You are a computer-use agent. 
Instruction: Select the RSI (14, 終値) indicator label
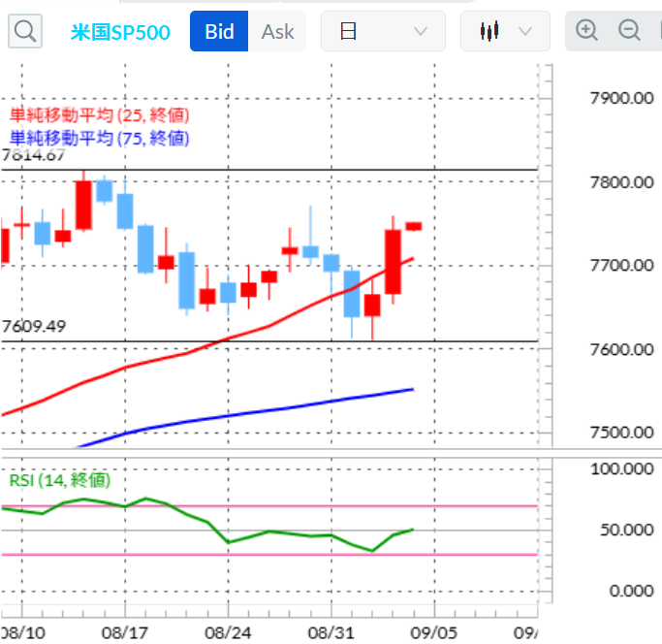(x=60, y=480)
